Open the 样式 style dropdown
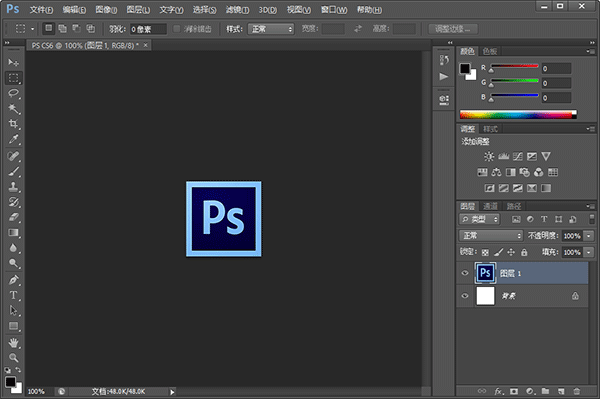The height and width of the screenshot is (399, 600). 271,29
